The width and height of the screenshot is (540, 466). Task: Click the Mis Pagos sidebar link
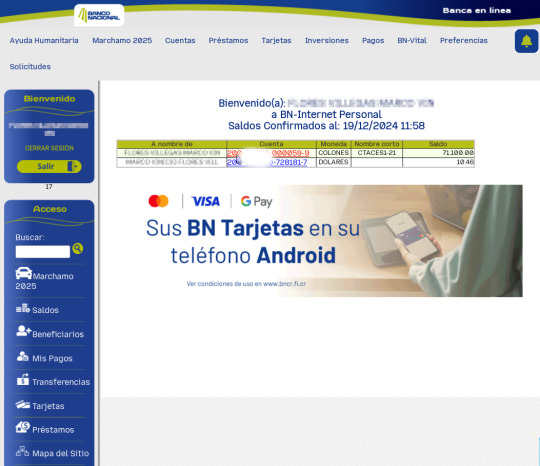click(x=52, y=359)
